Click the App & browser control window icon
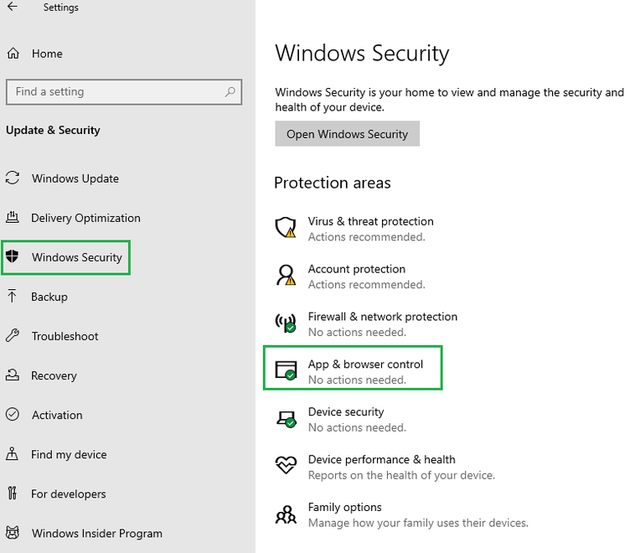The width and height of the screenshot is (640, 553). (286, 371)
